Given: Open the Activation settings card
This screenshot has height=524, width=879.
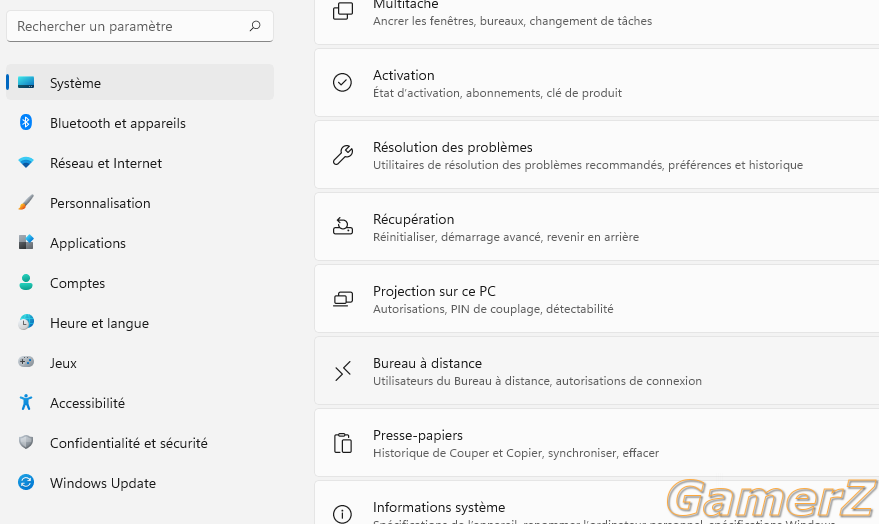Looking at the screenshot, I should (596, 83).
